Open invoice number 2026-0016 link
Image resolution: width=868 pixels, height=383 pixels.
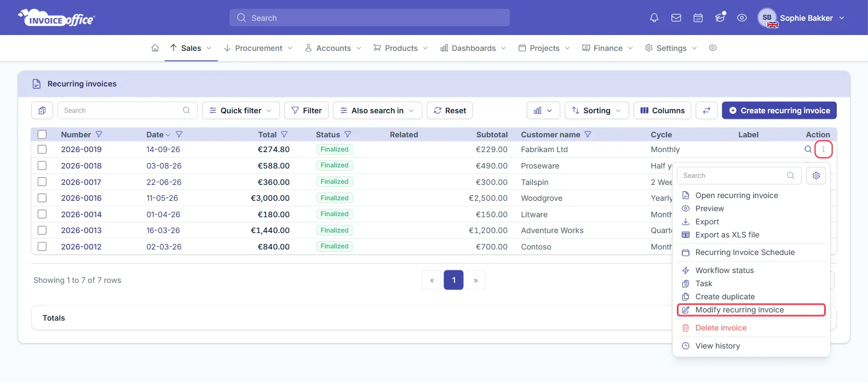(x=81, y=198)
